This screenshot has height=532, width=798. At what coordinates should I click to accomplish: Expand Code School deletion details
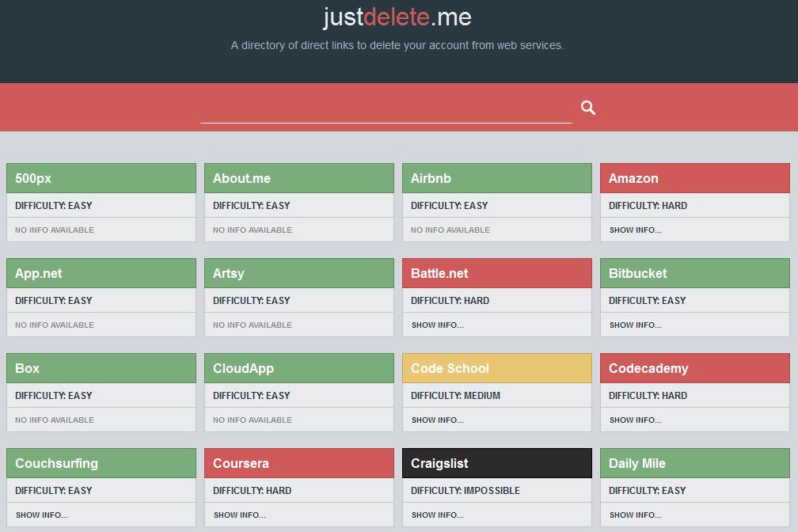(x=436, y=420)
